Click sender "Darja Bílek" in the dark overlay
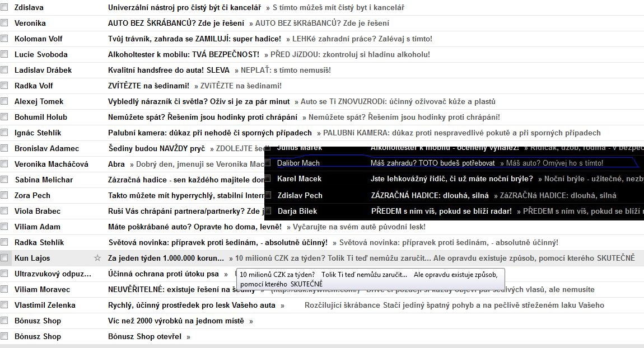Image resolution: width=644 pixels, height=348 pixels. point(297,211)
